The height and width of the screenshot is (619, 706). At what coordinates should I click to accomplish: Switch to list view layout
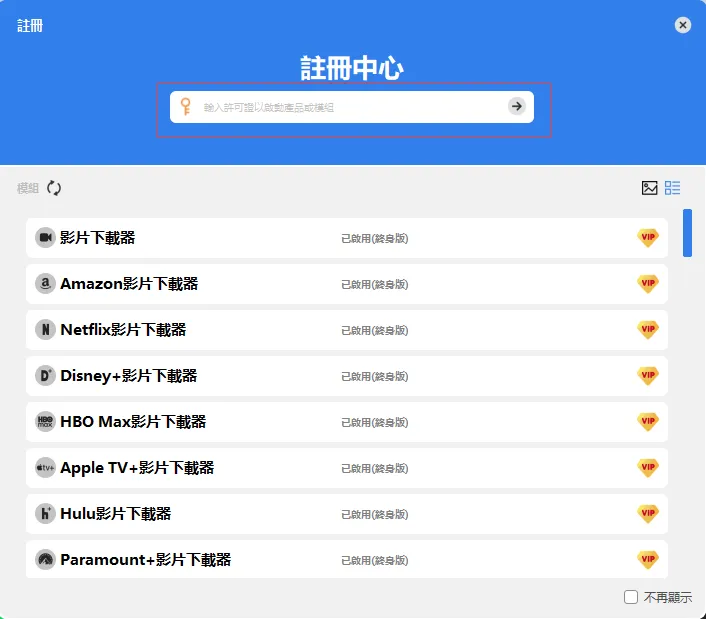(x=672, y=188)
